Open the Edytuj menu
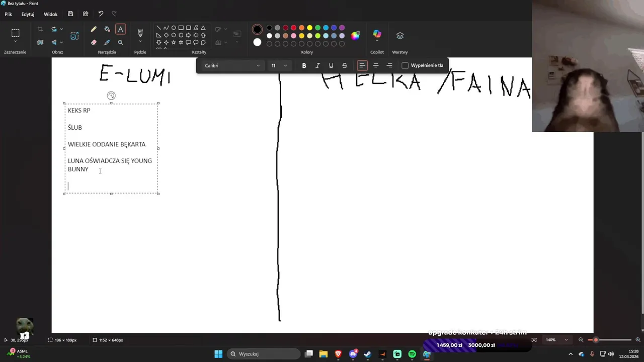644x362 pixels. click(x=28, y=14)
